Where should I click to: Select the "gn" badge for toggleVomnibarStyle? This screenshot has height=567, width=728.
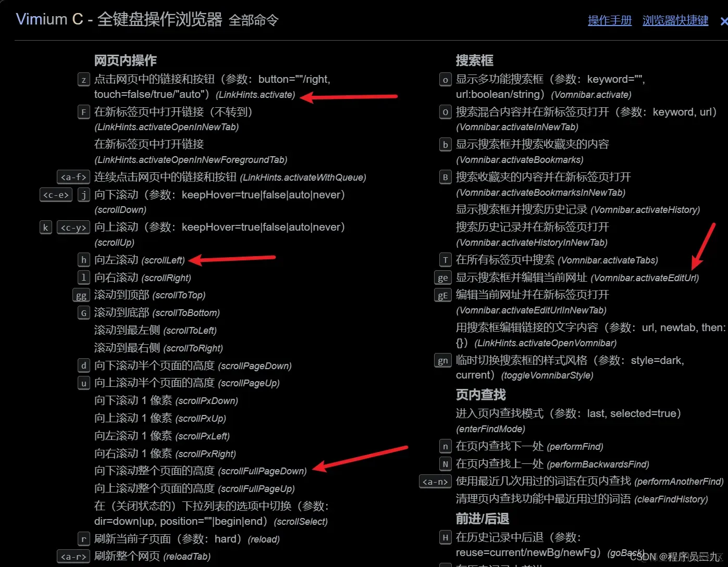[442, 360]
